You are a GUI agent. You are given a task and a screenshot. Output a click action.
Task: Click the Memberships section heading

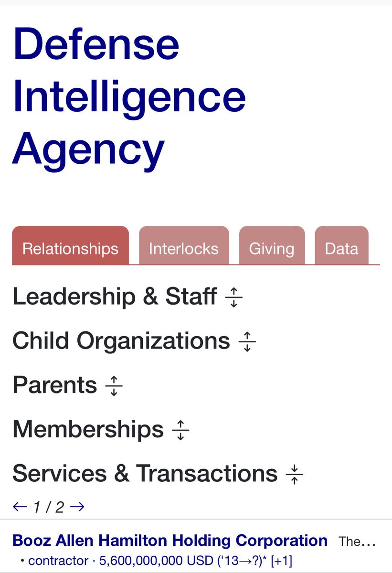pos(88,429)
